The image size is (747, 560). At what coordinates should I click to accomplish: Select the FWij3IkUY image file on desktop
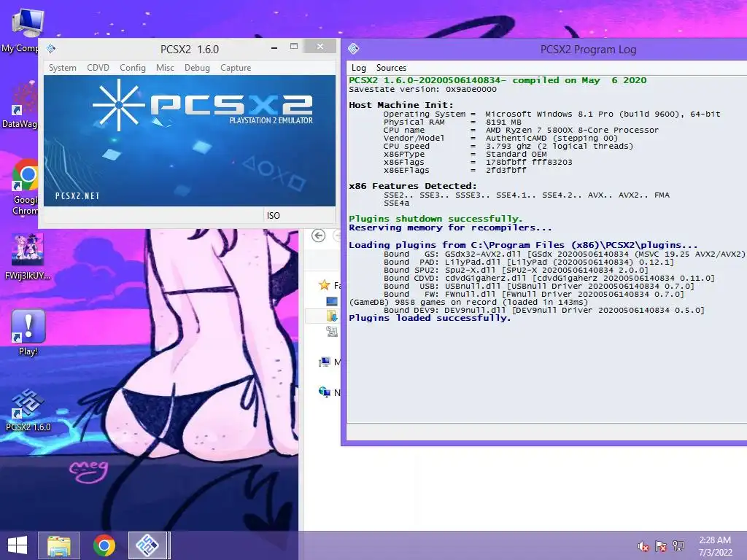[x=27, y=257]
